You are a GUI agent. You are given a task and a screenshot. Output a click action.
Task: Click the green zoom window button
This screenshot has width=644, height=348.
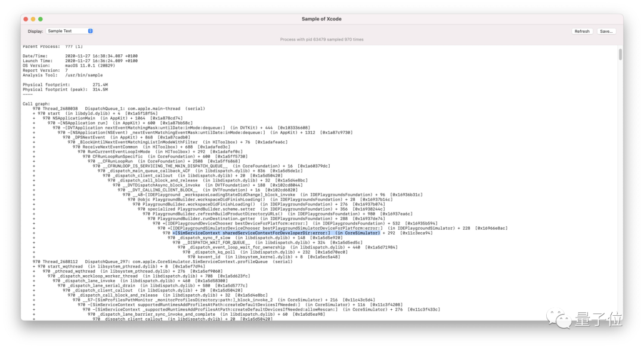click(x=41, y=19)
